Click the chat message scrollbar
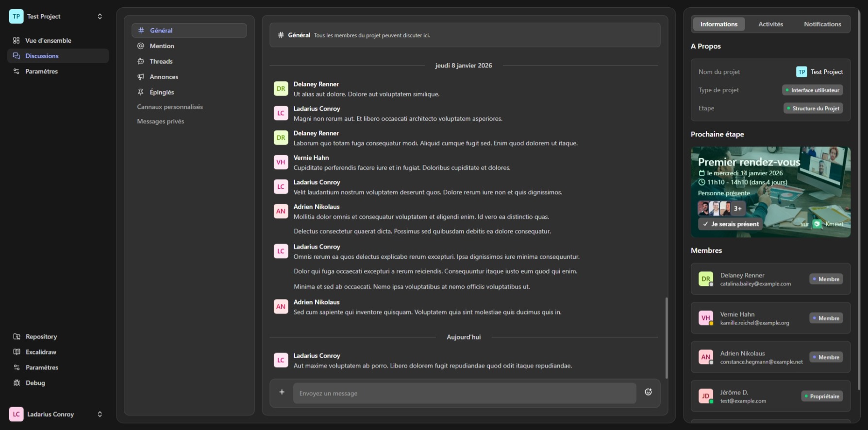 [666, 337]
